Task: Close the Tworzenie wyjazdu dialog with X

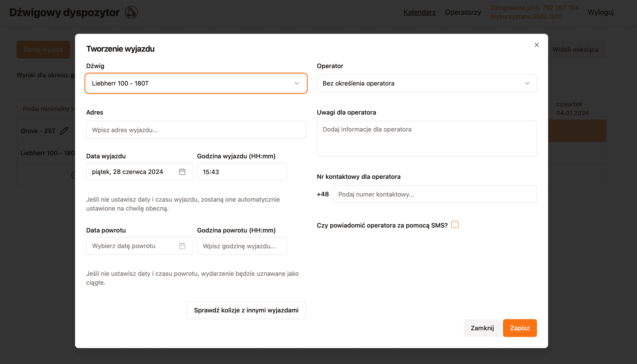Action: point(536,45)
